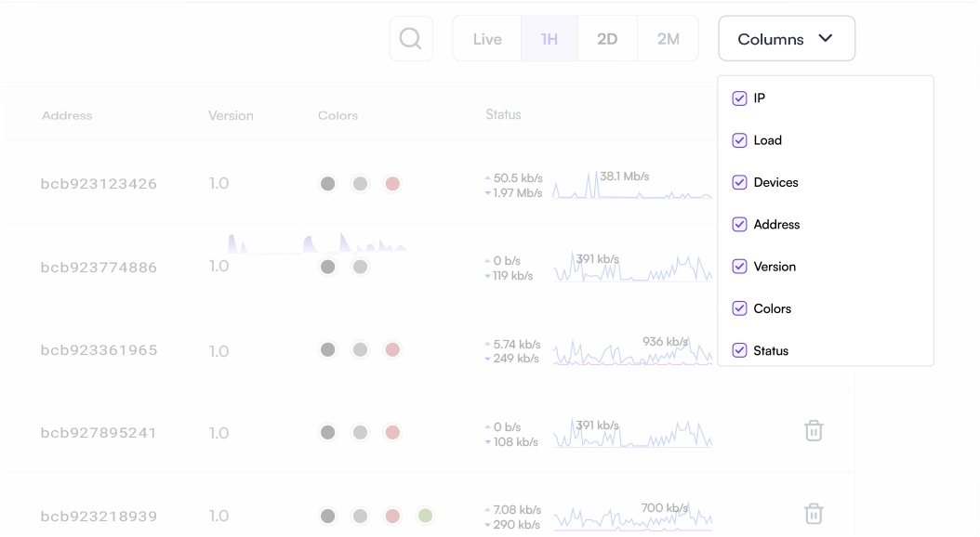980x537 pixels.
Task: Select the Live tab
Action: pyautogui.click(x=485, y=38)
